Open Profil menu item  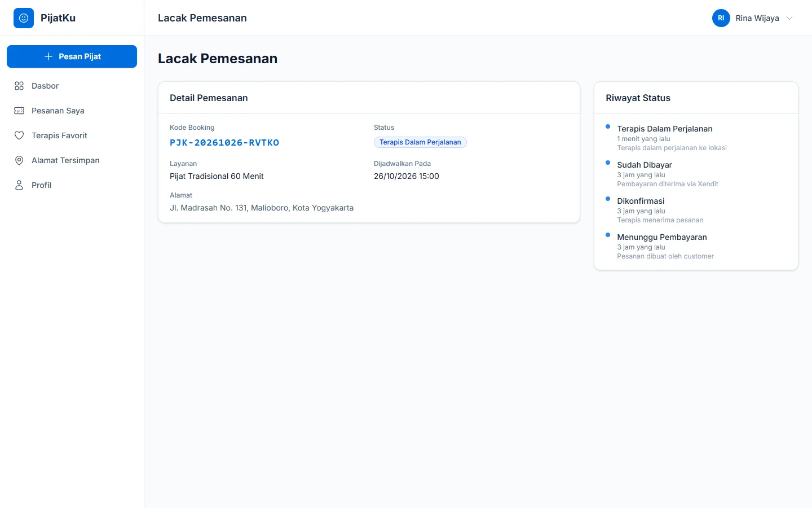pos(72,185)
